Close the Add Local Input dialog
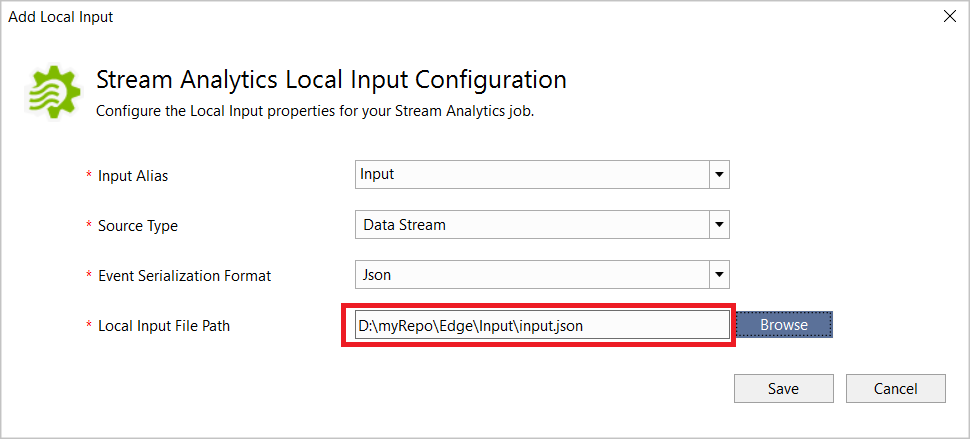The height and width of the screenshot is (439, 970). coord(949,16)
